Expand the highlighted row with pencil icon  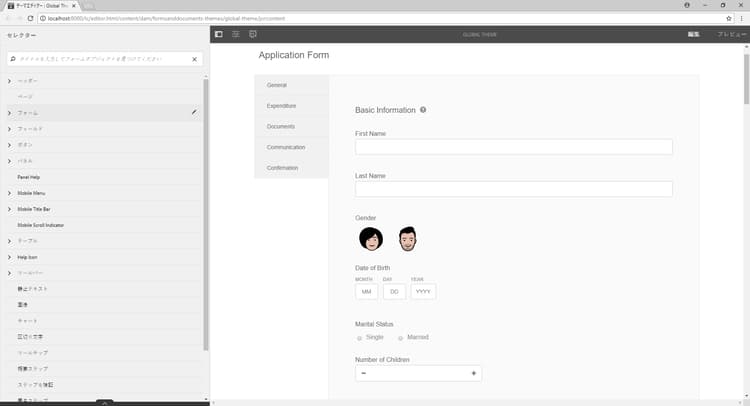point(9,113)
